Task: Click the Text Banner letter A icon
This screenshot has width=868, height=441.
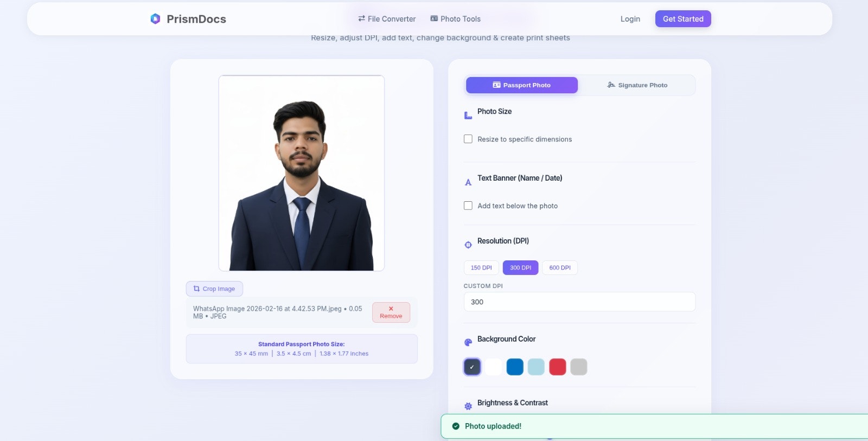Action: point(468,182)
